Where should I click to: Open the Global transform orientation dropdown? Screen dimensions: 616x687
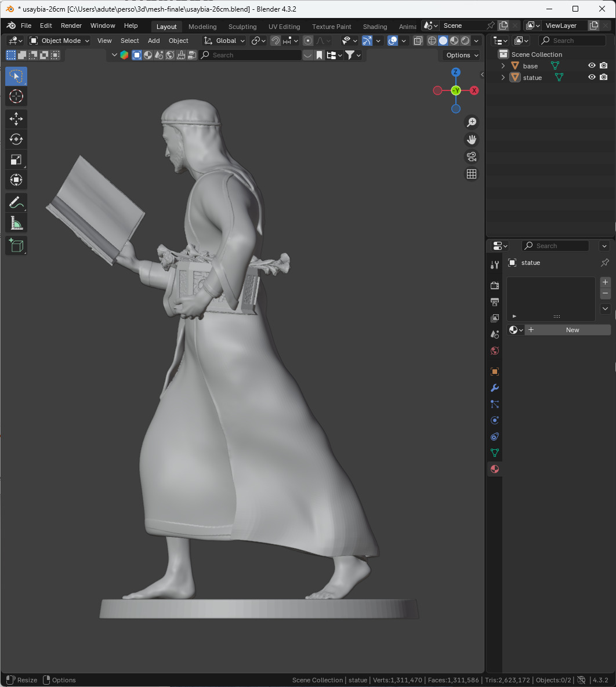224,41
